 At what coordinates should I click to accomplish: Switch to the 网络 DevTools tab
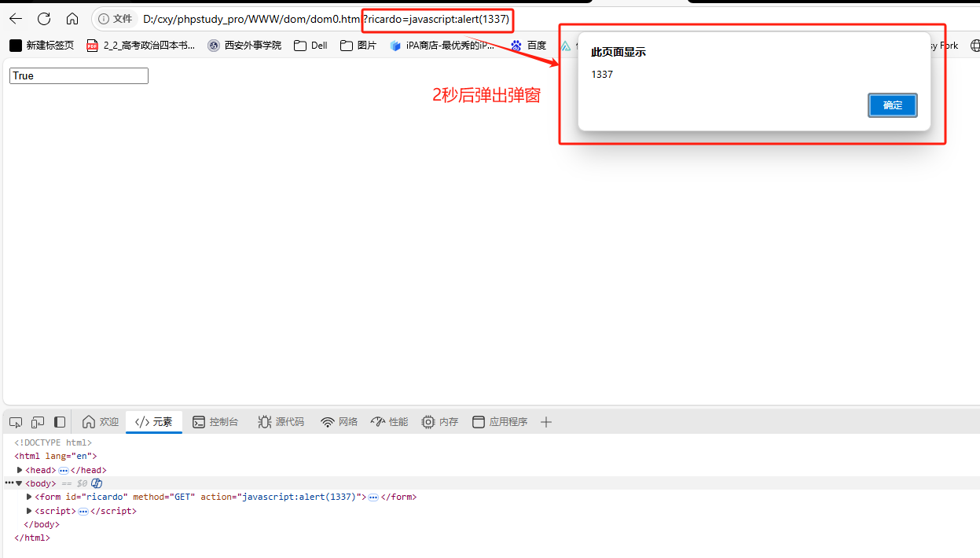[x=340, y=422]
